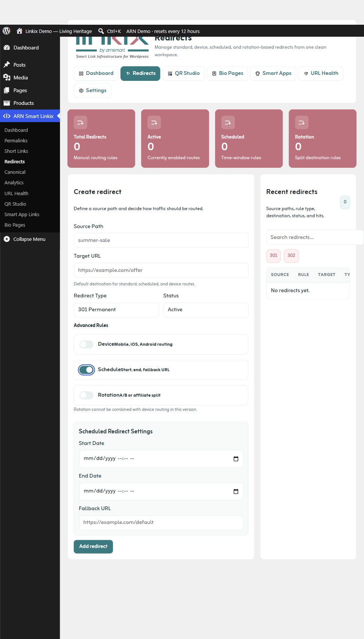Open the End Date calendar picker icon
The image size is (364, 639).
236,491
